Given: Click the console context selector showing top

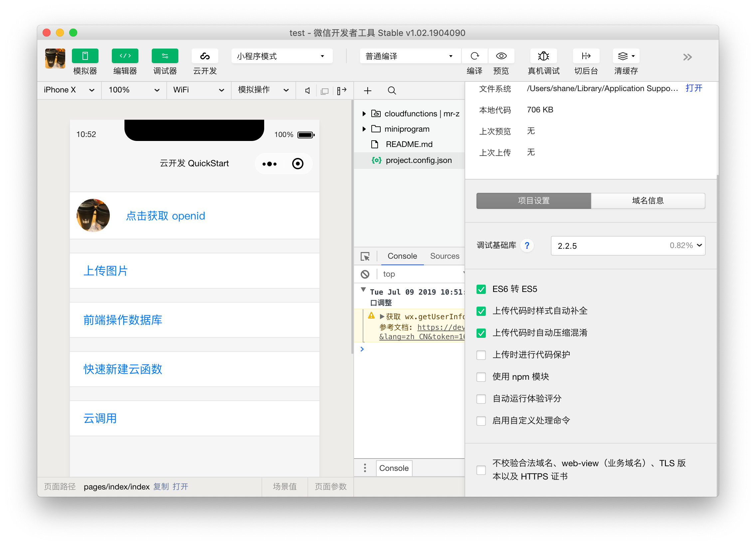Looking at the screenshot, I should point(423,274).
